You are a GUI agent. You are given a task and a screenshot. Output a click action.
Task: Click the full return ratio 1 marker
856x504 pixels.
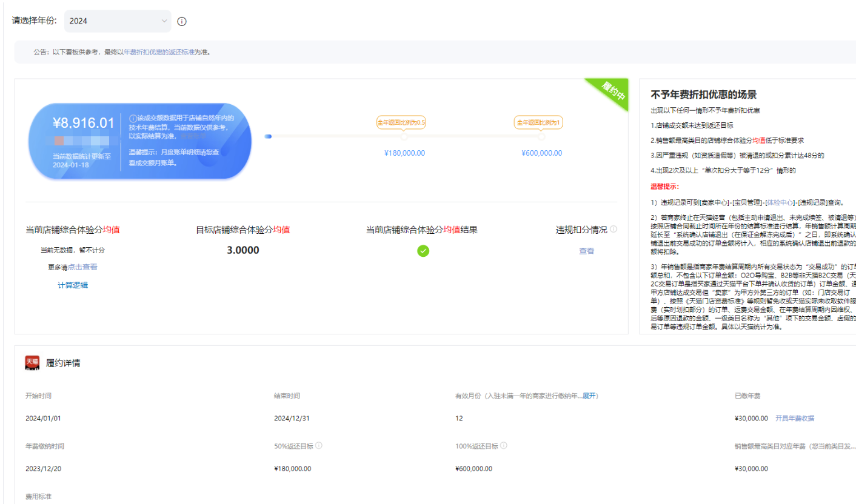[x=541, y=136]
